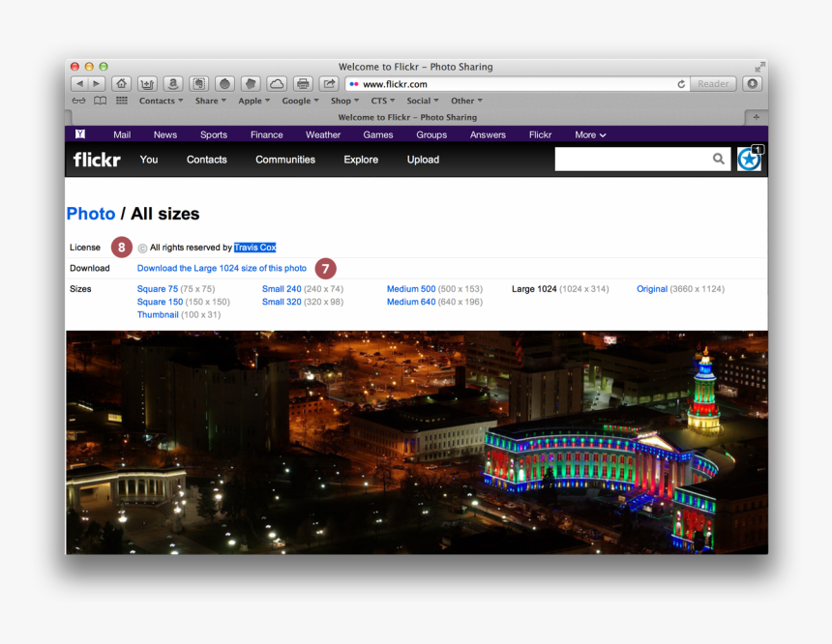The image size is (832, 644).
Task: Open Flickr in the Yahoo bar
Action: click(x=540, y=134)
